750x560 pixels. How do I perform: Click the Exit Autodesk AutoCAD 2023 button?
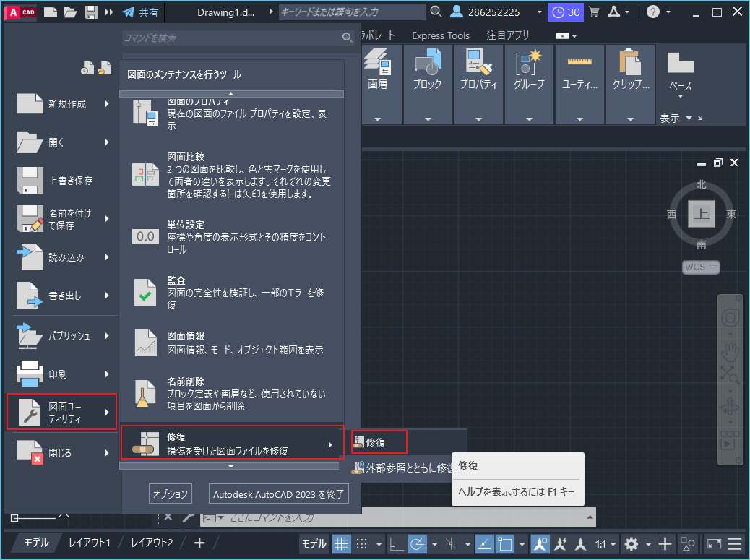tap(279, 494)
